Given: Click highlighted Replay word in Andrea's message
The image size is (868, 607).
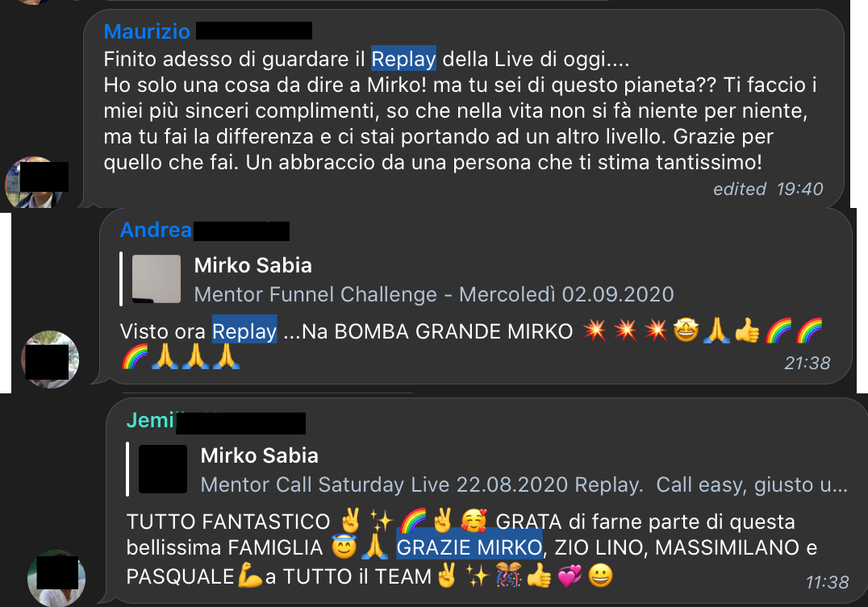Looking at the screenshot, I should pos(244,331).
